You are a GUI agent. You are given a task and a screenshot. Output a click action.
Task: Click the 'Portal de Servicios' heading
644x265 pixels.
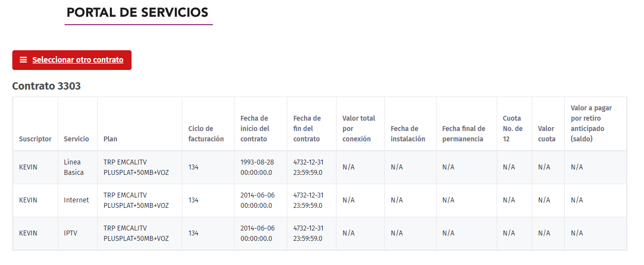tap(137, 13)
